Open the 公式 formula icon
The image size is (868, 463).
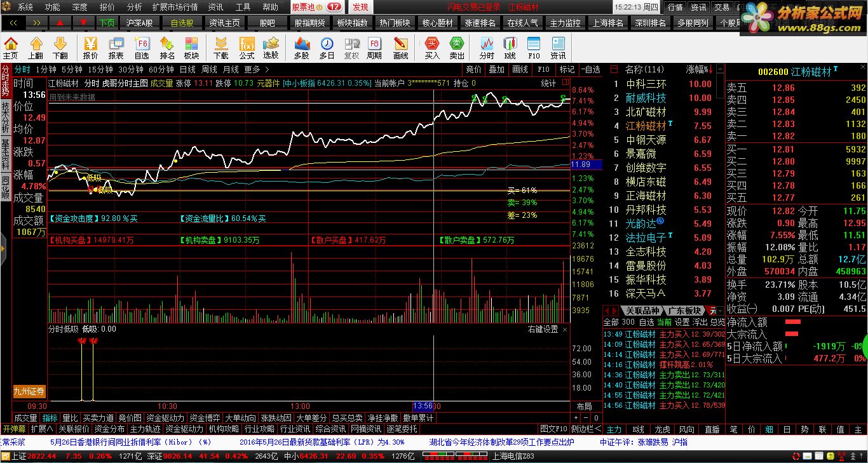247,48
